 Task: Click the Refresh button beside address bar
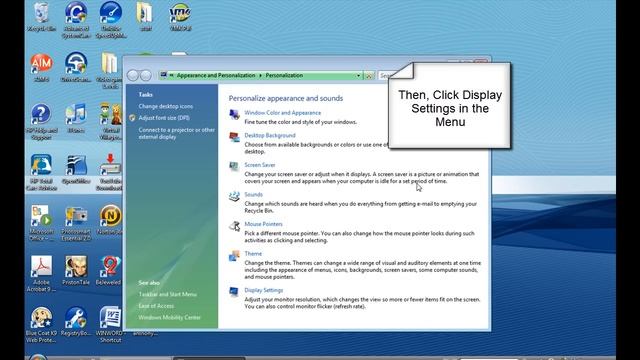pos(369,76)
